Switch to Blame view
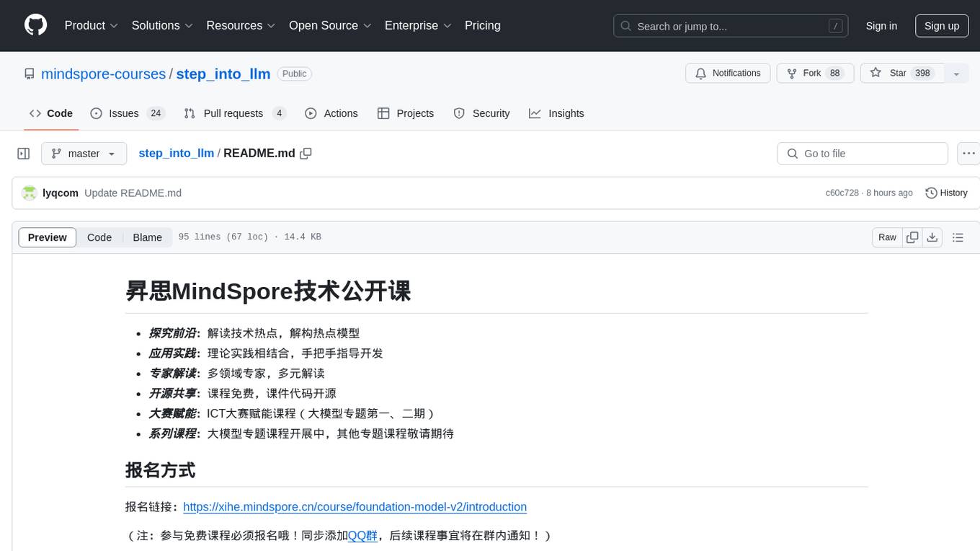This screenshot has width=980, height=551. (148, 237)
